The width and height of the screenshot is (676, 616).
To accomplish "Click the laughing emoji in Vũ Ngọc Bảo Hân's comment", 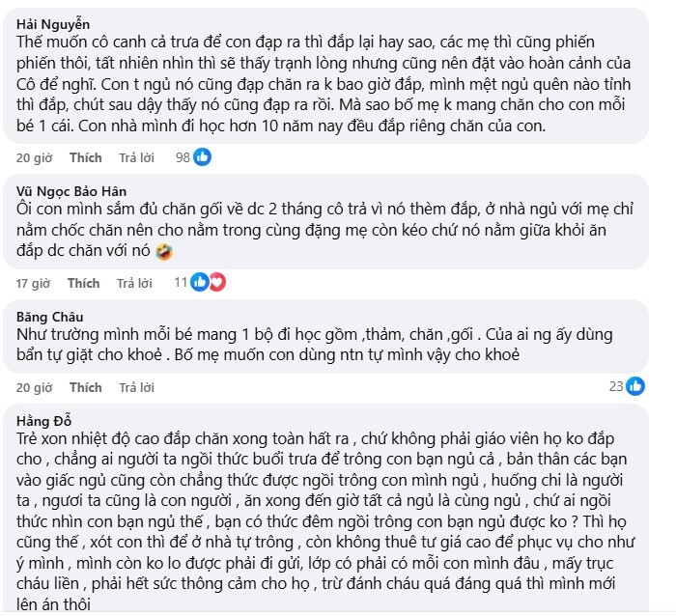I will pos(164,252).
